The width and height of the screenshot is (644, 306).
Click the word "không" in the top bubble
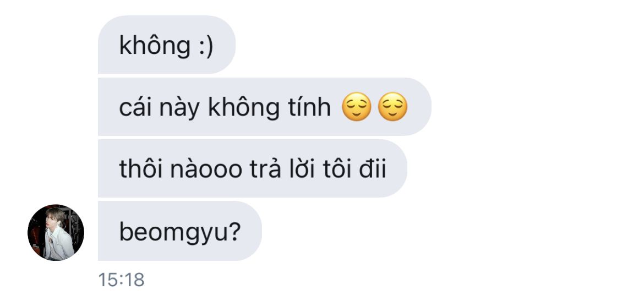[155, 45]
